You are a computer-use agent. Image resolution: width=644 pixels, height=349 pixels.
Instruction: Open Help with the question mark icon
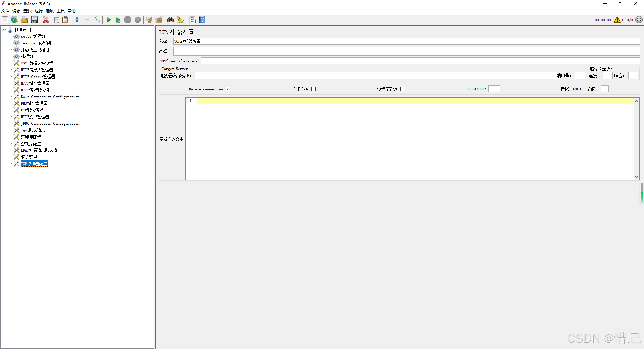[202, 20]
